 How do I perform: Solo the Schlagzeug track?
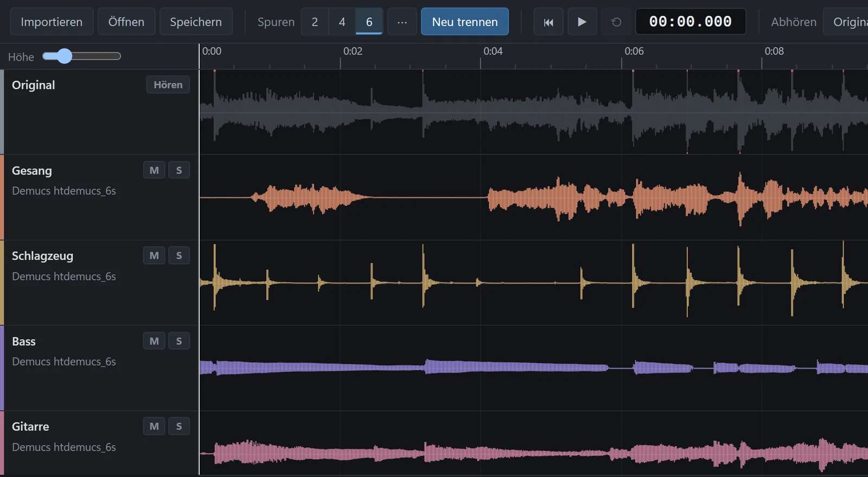click(179, 255)
